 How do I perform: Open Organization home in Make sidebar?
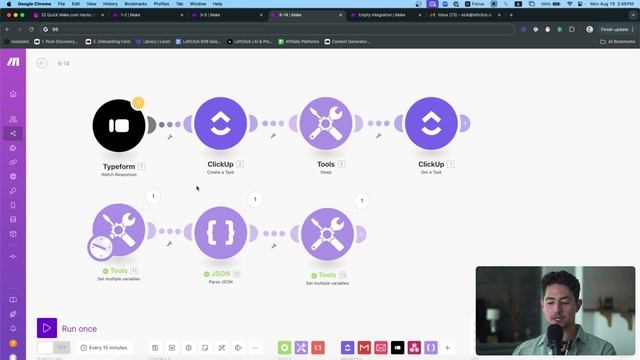(13, 94)
